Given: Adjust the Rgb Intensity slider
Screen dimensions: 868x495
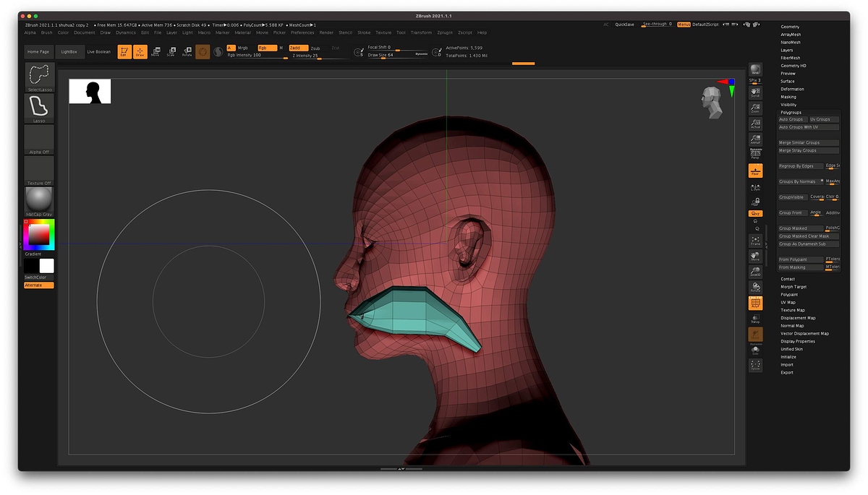Looking at the screenshot, I should pyautogui.click(x=257, y=56).
